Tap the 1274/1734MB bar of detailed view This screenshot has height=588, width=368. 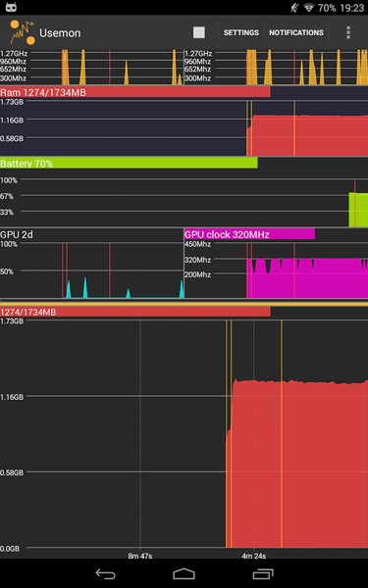click(135, 312)
